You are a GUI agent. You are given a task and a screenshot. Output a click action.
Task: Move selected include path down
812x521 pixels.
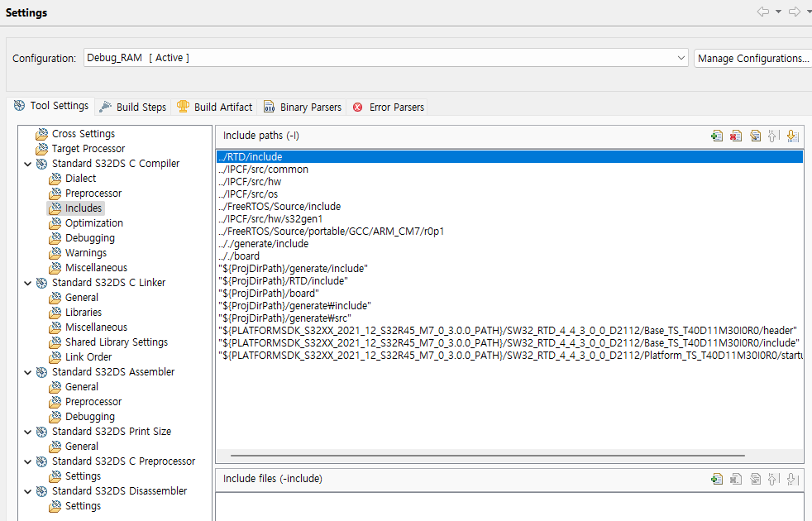click(x=792, y=136)
